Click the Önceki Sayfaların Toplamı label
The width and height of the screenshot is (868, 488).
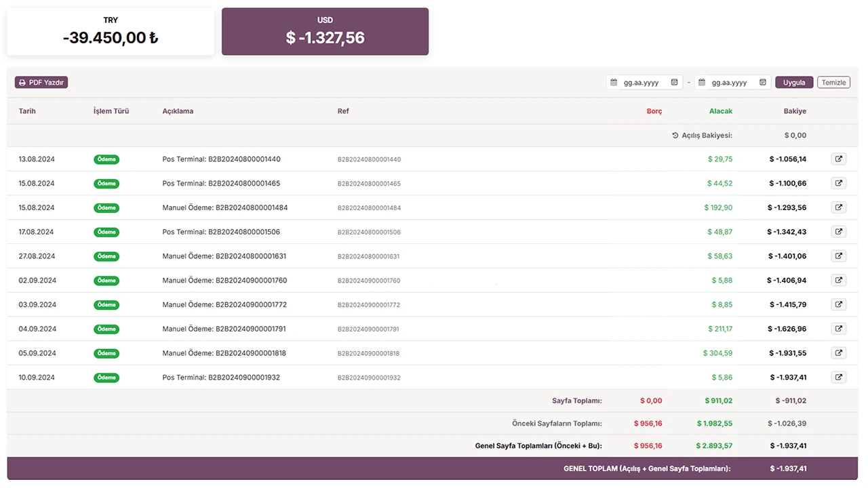pos(557,424)
